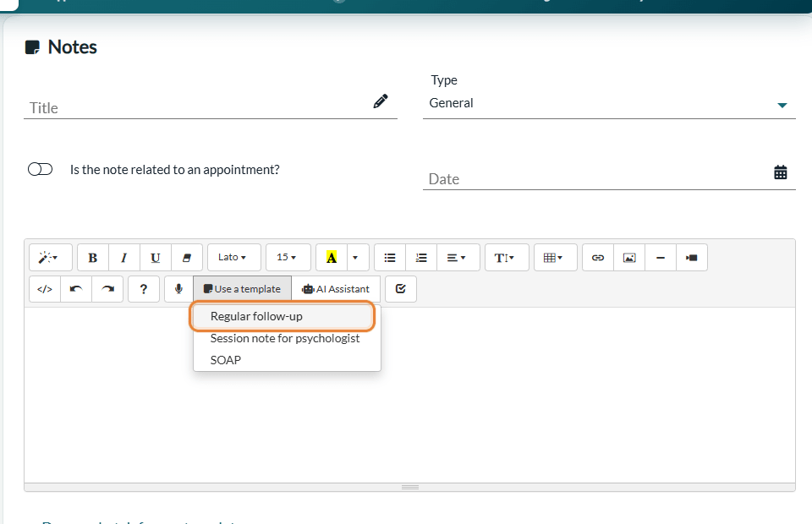
Task: Open the Lato font family dropdown
Action: click(x=233, y=258)
